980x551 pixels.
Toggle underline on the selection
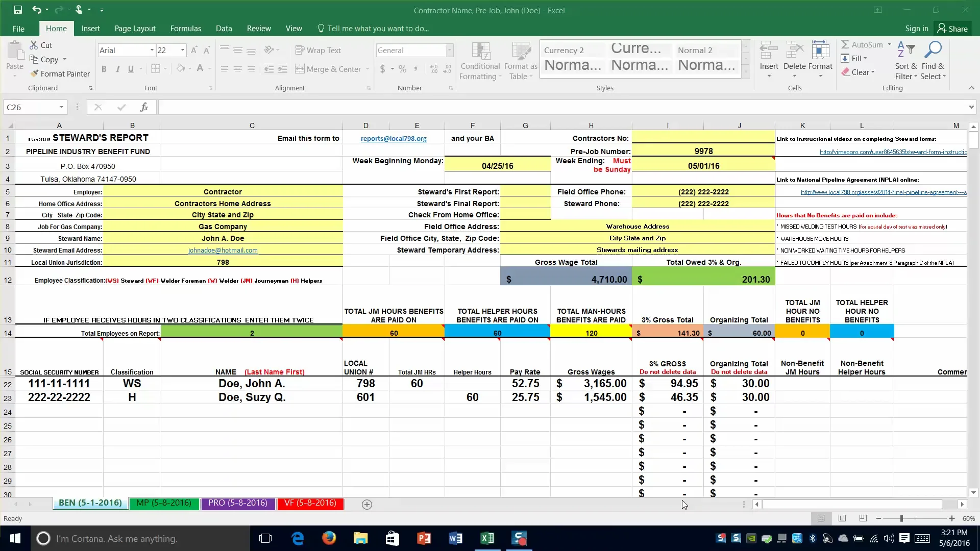[131, 69]
